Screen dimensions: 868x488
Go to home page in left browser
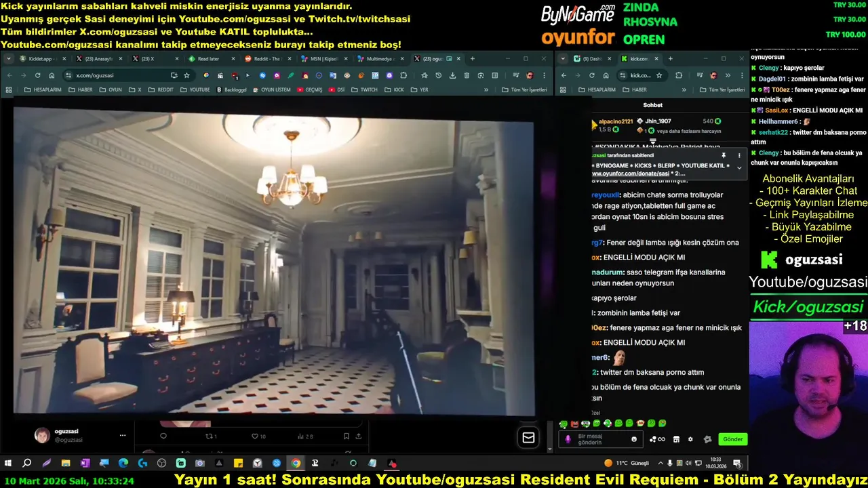(51, 75)
